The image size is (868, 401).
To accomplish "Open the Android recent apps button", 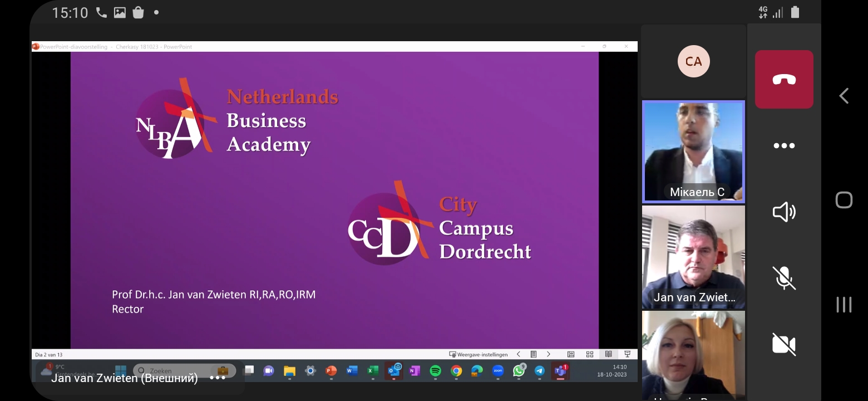I will coord(844,304).
